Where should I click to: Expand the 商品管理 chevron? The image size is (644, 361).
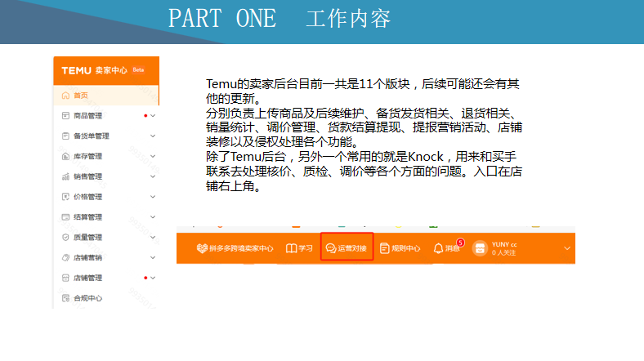(x=153, y=116)
